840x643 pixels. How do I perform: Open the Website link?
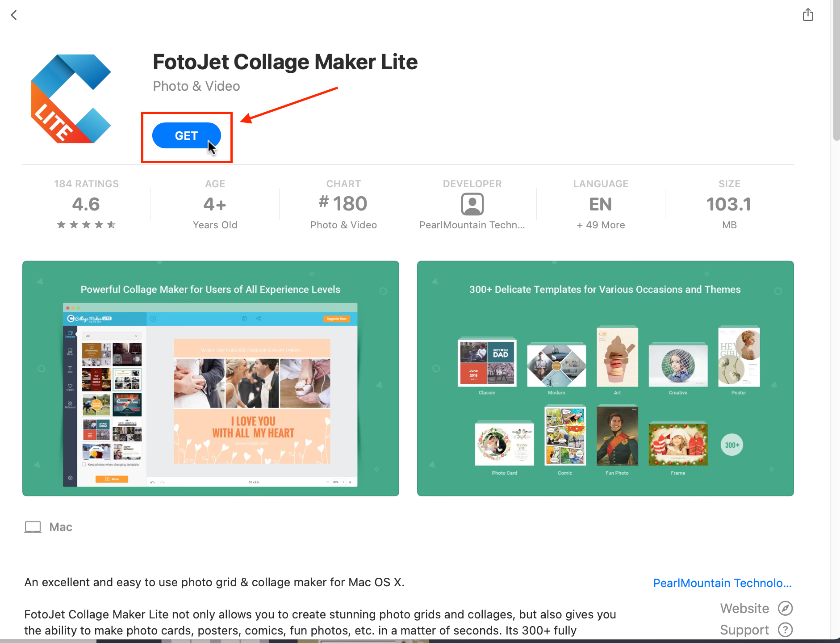point(744,608)
